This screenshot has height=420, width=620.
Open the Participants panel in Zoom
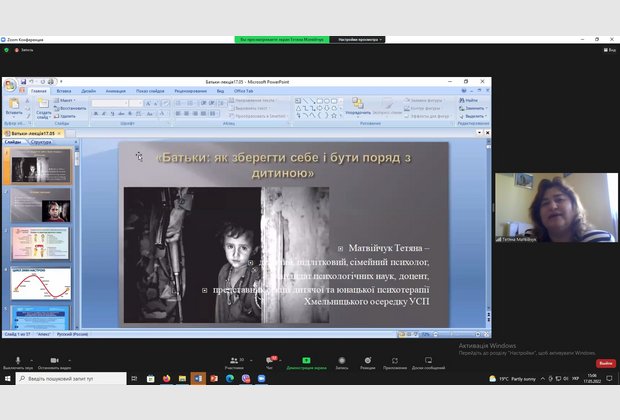pos(235,360)
